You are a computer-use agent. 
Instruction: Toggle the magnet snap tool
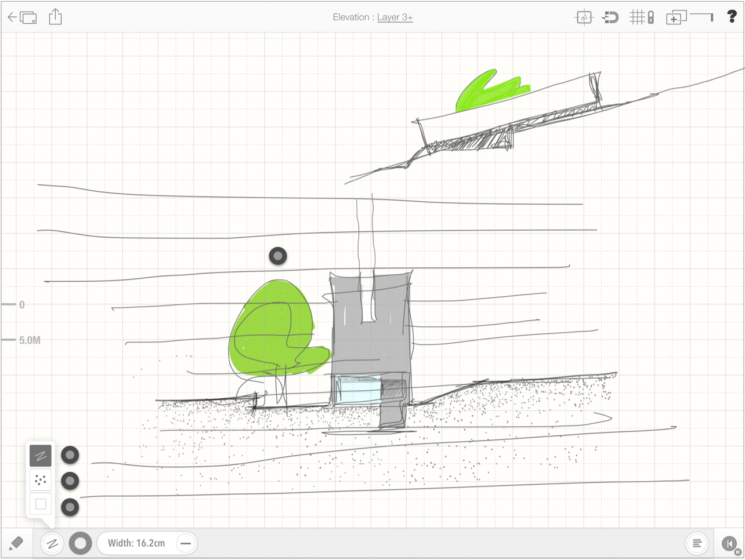tap(610, 18)
